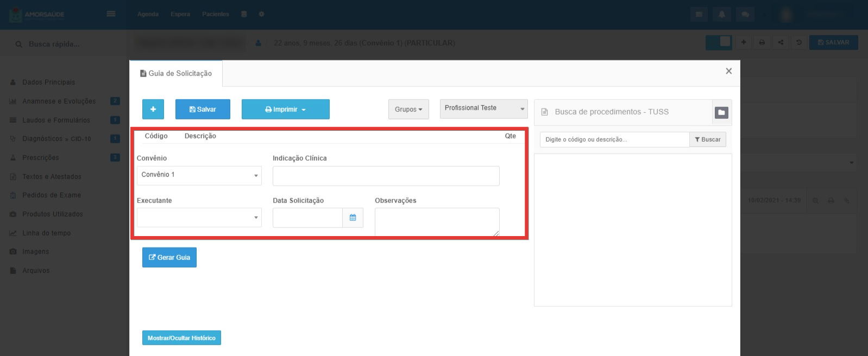Click the folder icon beside TUSS search
868x356 pixels.
721,112
